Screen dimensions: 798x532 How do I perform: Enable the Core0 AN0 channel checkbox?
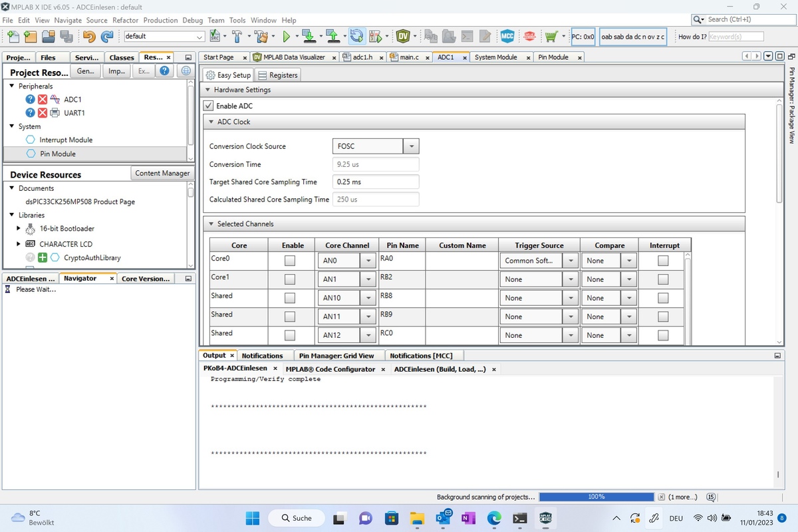[290, 261]
